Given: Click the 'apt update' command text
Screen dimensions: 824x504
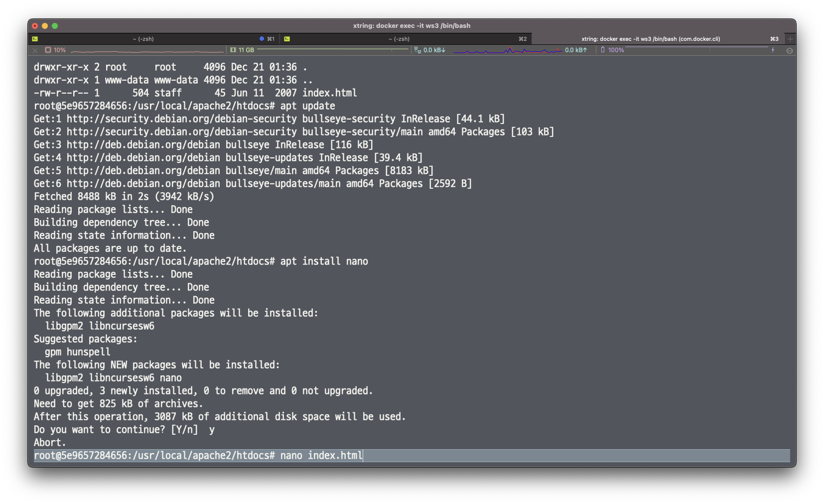Looking at the screenshot, I should (x=307, y=106).
